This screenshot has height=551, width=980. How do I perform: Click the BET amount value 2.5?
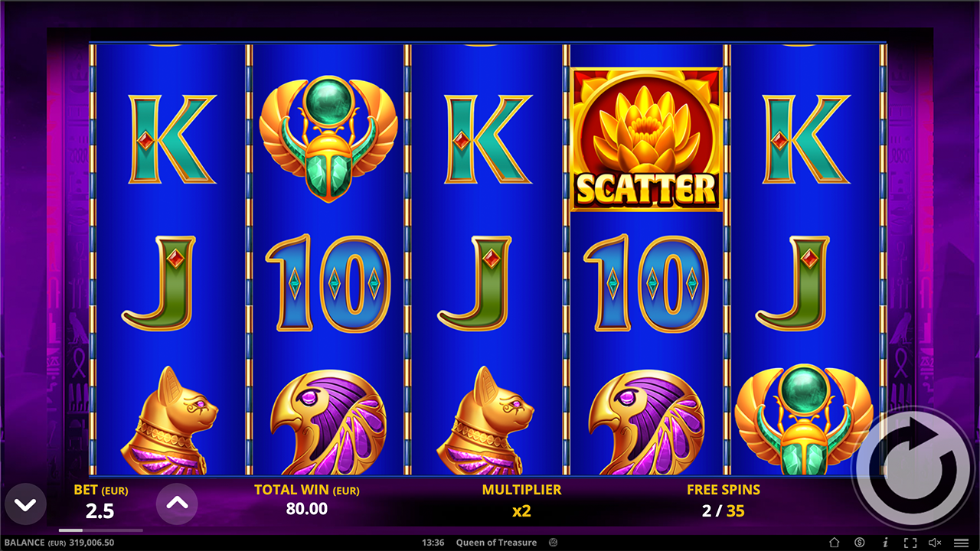coord(100,510)
